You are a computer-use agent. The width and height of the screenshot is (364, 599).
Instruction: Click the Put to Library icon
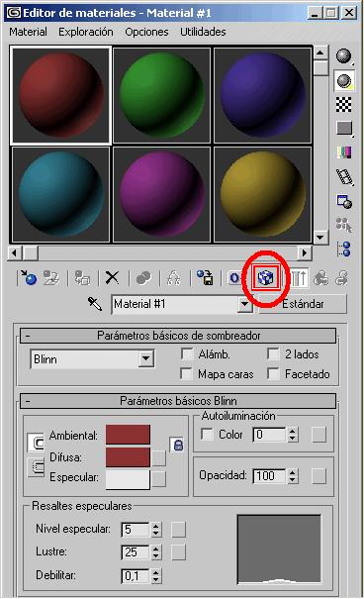(x=205, y=278)
